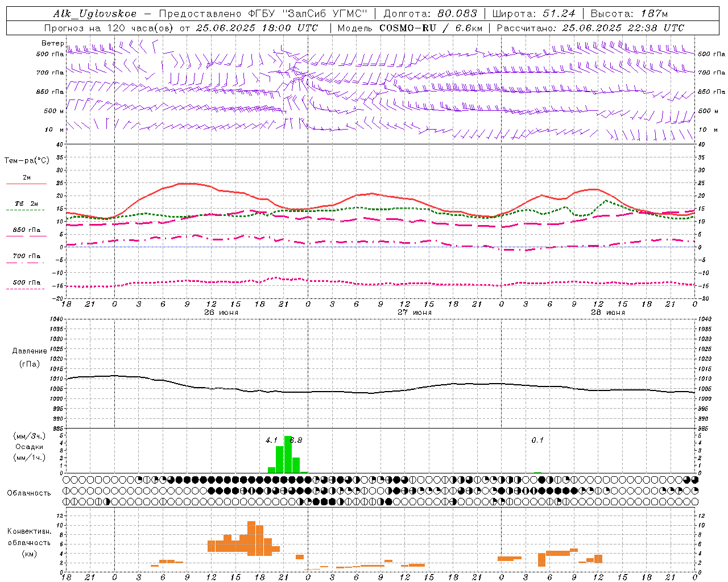Select the model name COSMO-RU / 6.6км

(x=431, y=28)
